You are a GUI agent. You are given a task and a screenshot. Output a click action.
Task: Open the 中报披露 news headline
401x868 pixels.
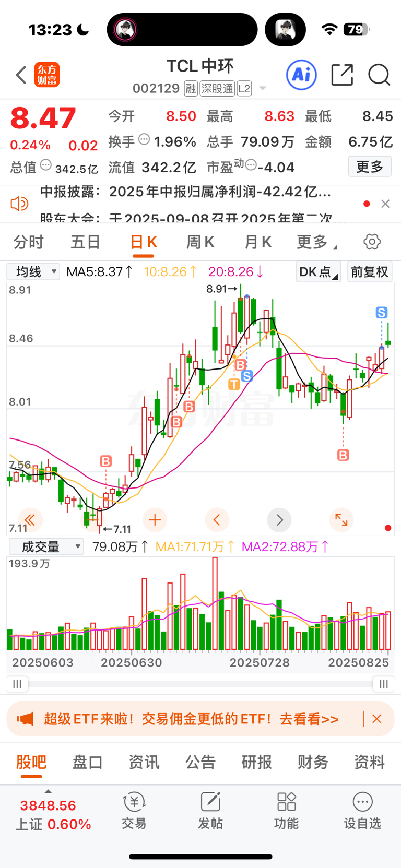[x=186, y=192]
